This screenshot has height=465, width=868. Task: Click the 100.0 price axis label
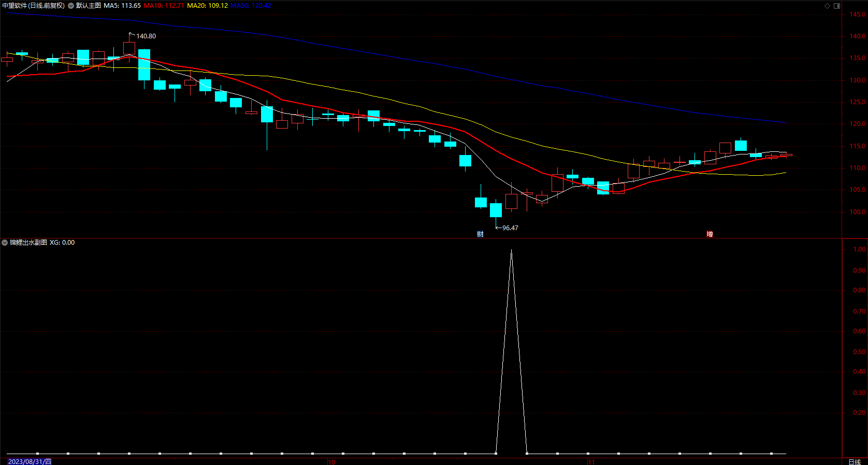click(x=858, y=212)
